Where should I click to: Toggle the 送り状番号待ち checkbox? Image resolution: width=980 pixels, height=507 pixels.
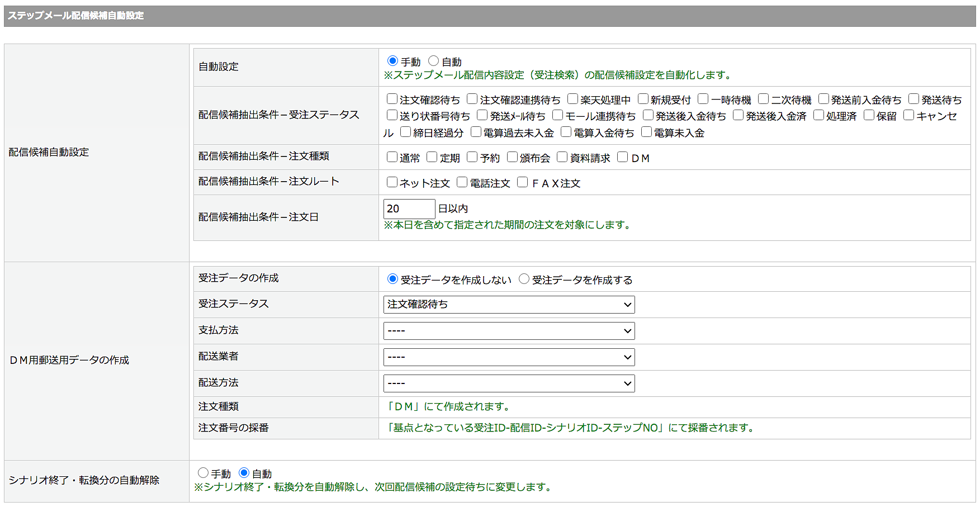[392, 115]
